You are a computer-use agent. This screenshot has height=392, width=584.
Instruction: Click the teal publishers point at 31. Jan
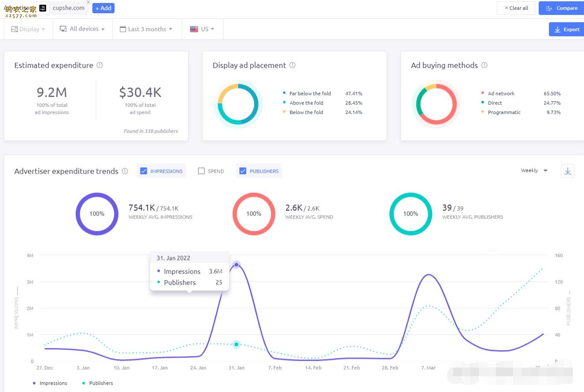[x=236, y=344]
